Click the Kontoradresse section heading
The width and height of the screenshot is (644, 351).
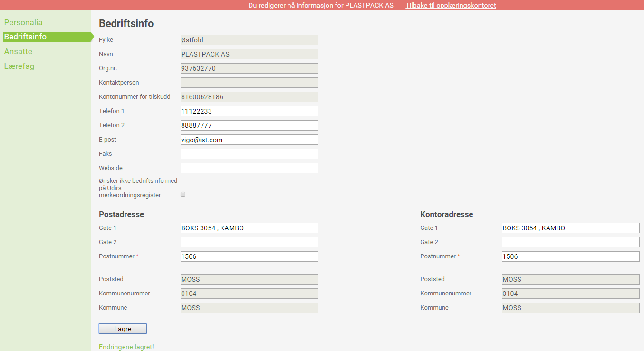pos(447,214)
